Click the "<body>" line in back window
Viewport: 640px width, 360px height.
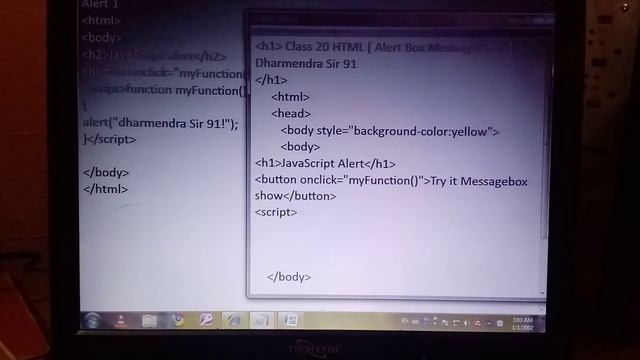[x=102, y=38]
